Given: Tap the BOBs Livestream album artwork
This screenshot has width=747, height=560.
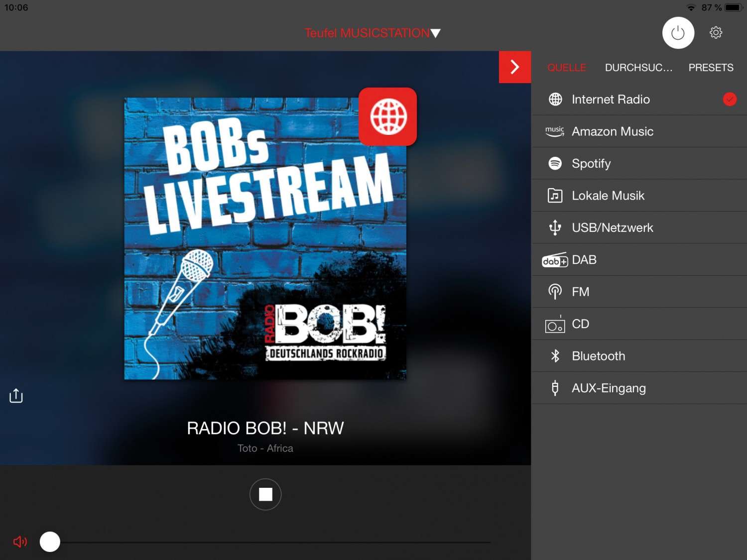Looking at the screenshot, I should coord(265,238).
